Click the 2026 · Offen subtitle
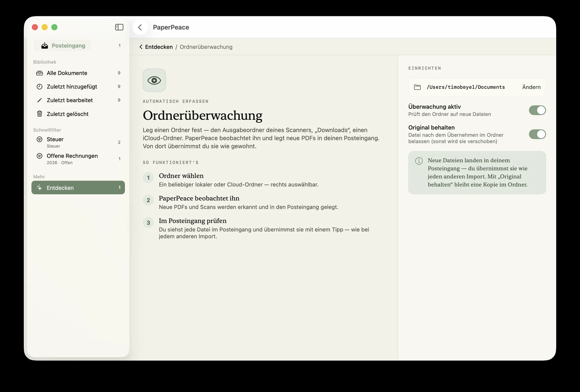 60,163
